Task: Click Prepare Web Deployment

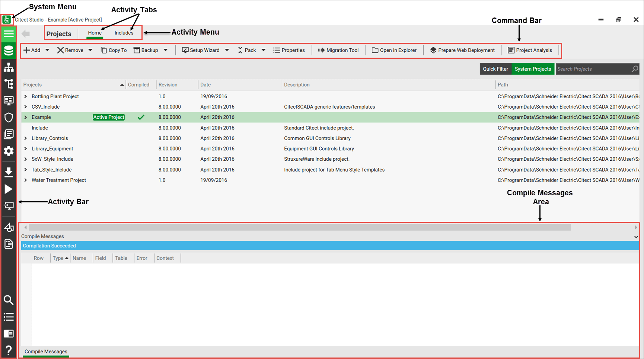Action: pyautogui.click(x=463, y=50)
